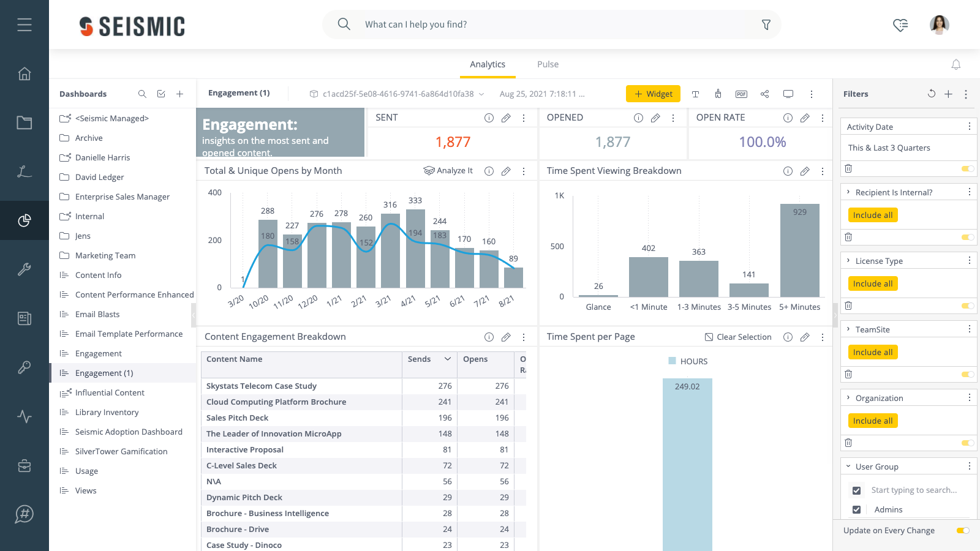Image resolution: width=980 pixels, height=551 pixels.
Task: Click the yellow Widget button
Action: [653, 94]
